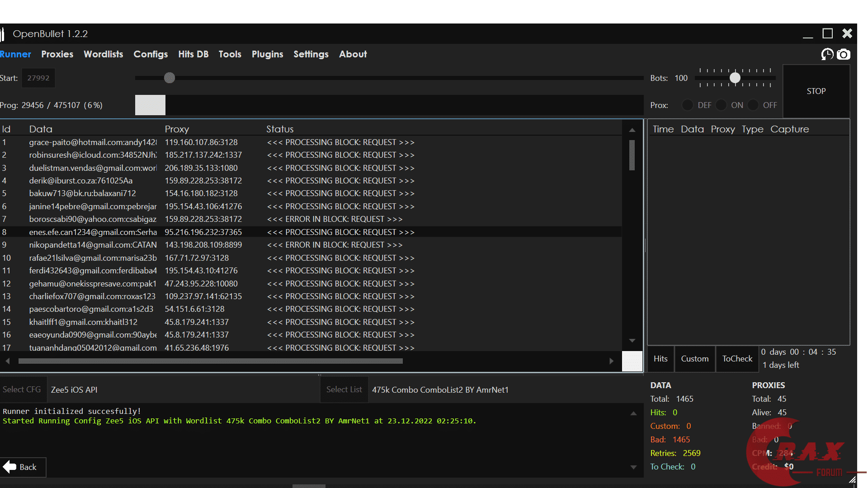Click the Start position input field
Viewport: 868px width, 488px height.
point(38,78)
